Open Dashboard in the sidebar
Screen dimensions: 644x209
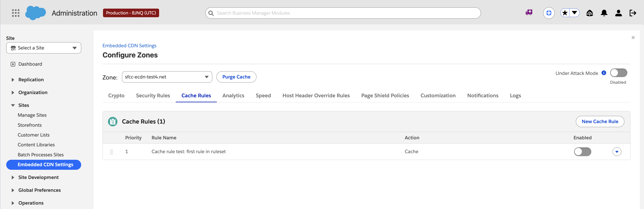pos(30,64)
